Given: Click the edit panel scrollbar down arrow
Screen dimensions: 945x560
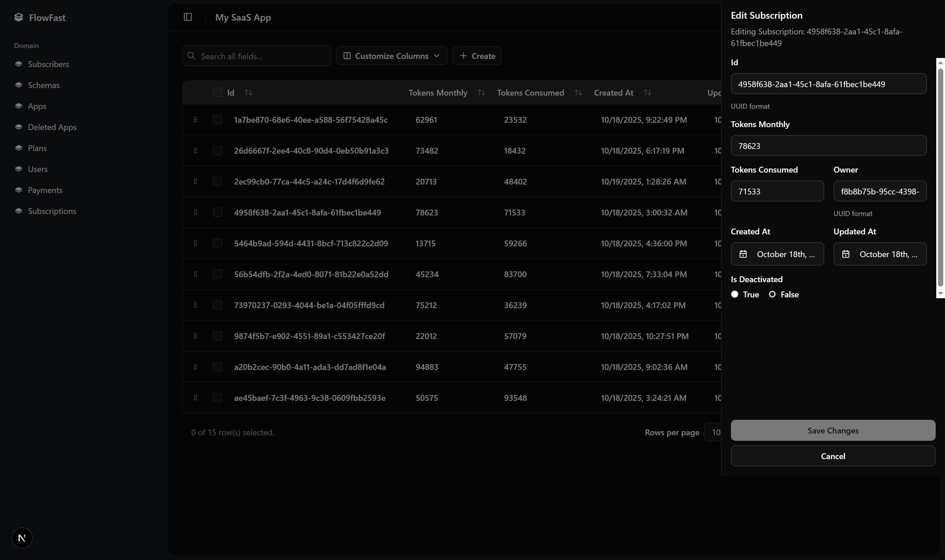Looking at the screenshot, I should coord(940,293).
